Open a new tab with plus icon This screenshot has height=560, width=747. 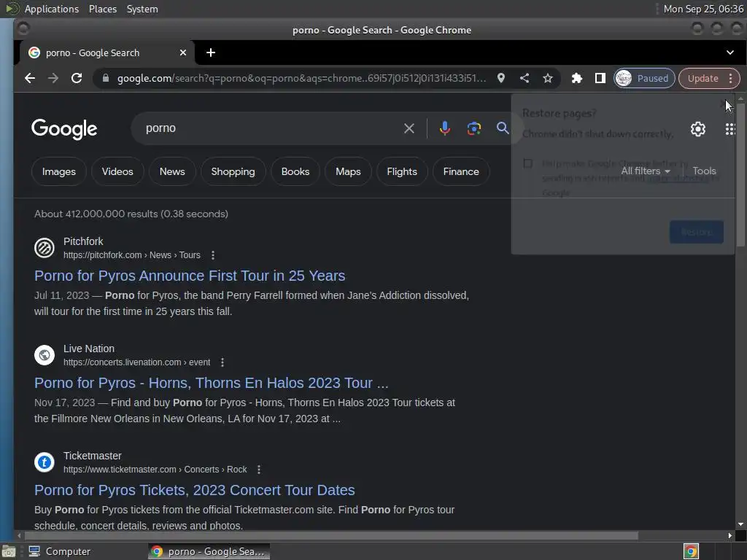211,52
